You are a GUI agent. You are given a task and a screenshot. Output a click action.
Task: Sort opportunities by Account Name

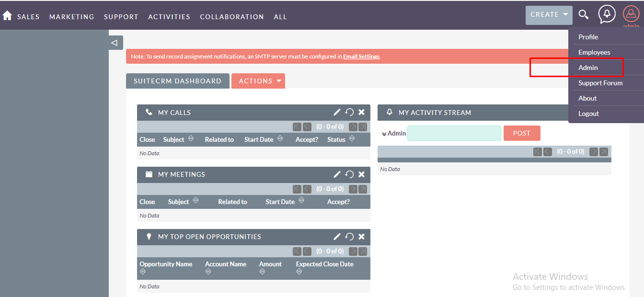click(208, 272)
